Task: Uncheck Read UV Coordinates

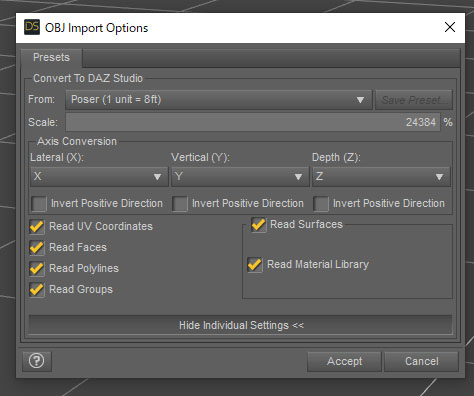Action: (37, 227)
